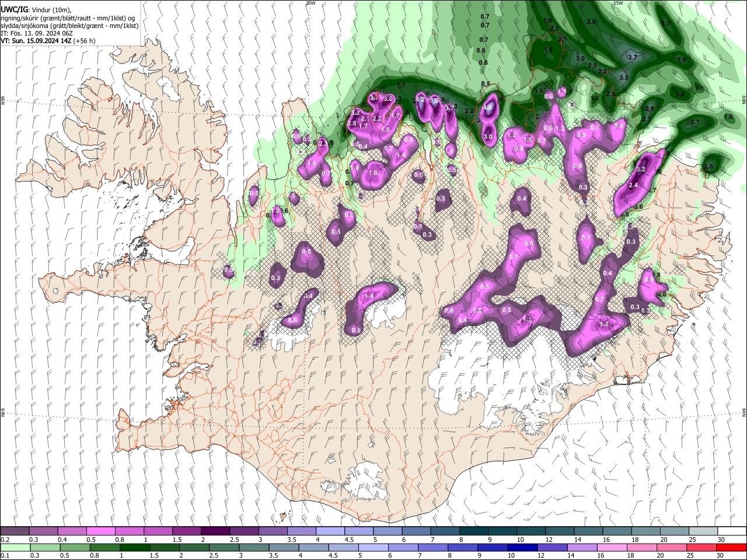Click the dark plum 0.2 swatch, upper legend row

click(x=15, y=531)
